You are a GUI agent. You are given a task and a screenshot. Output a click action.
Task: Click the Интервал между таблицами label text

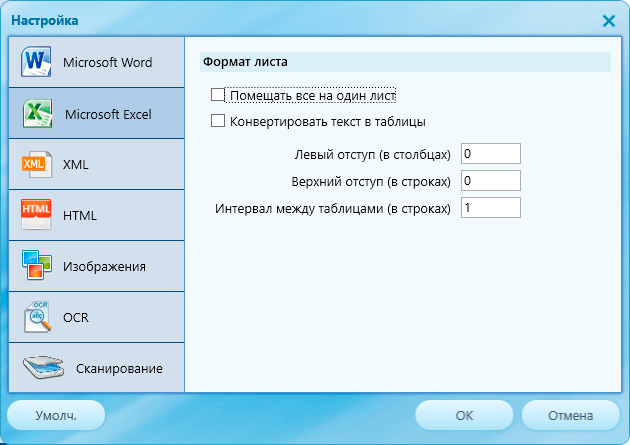click(x=333, y=209)
